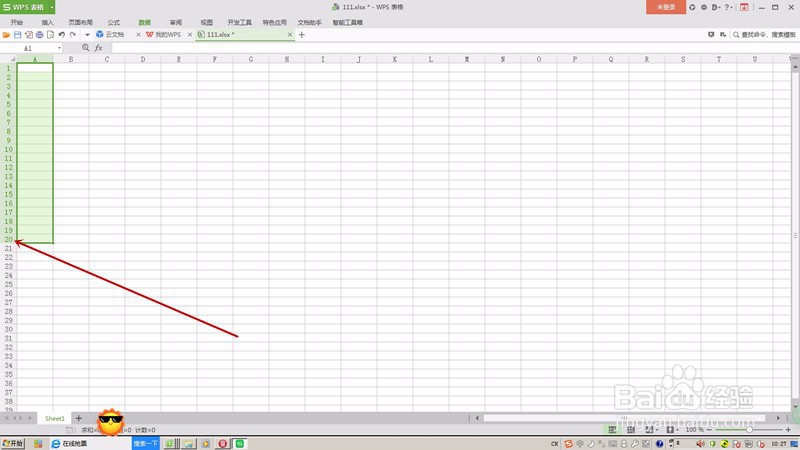Screen dimensions: 800x450
Task: Add a new document tab with plus
Action: tap(302, 35)
